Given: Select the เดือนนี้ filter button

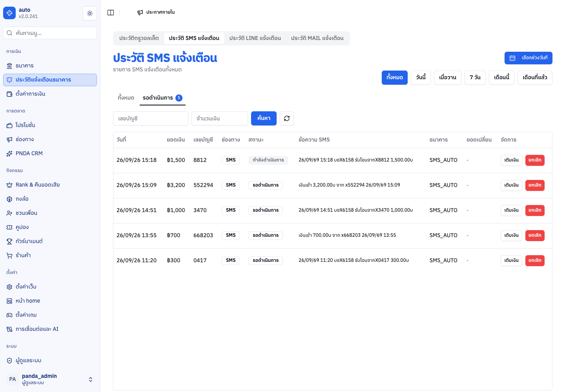Looking at the screenshot, I should click(x=501, y=78).
